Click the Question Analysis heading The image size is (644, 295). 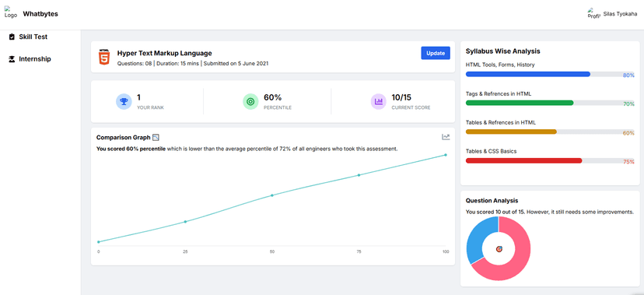pyautogui.click(x=492, y=201)
